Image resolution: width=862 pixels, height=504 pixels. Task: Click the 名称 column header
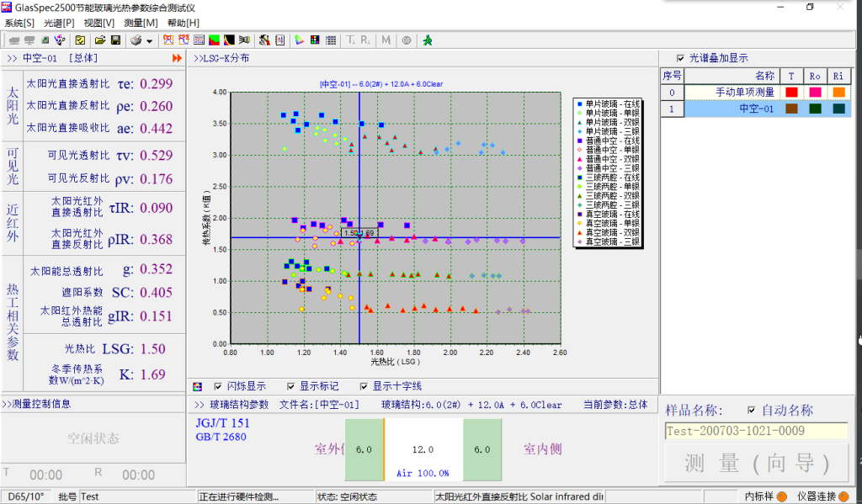pos(732,76)
